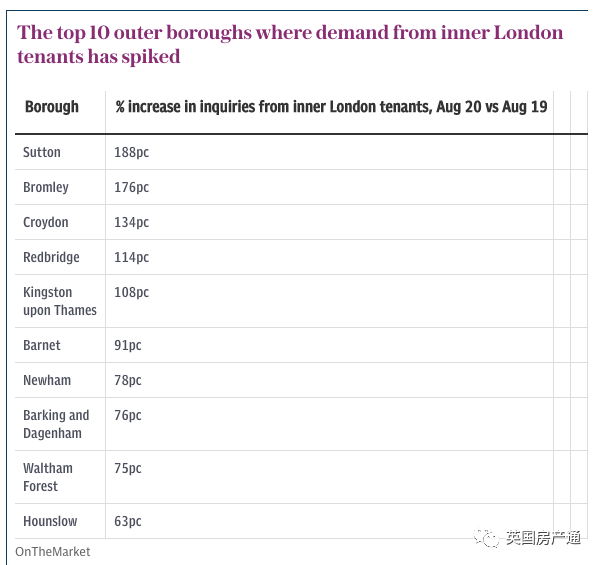
Task: Select the 134pc value for Croydon
Action: point(132,222)
